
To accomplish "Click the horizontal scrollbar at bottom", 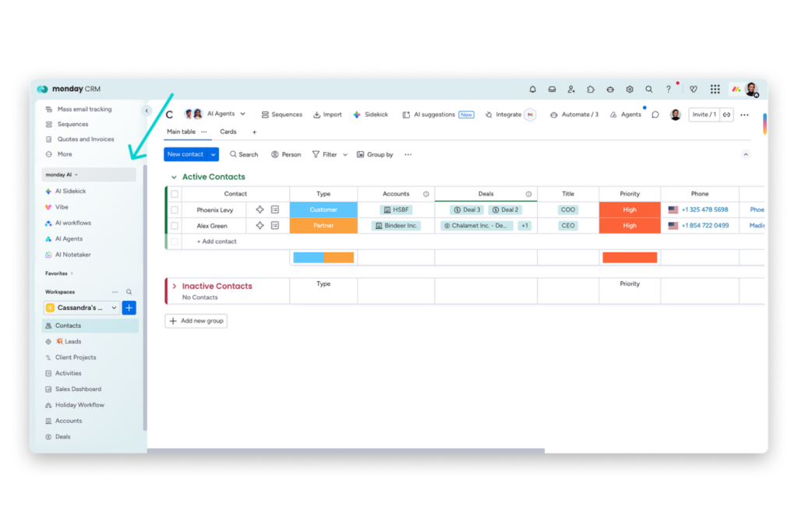I will (x=346, y=451).
